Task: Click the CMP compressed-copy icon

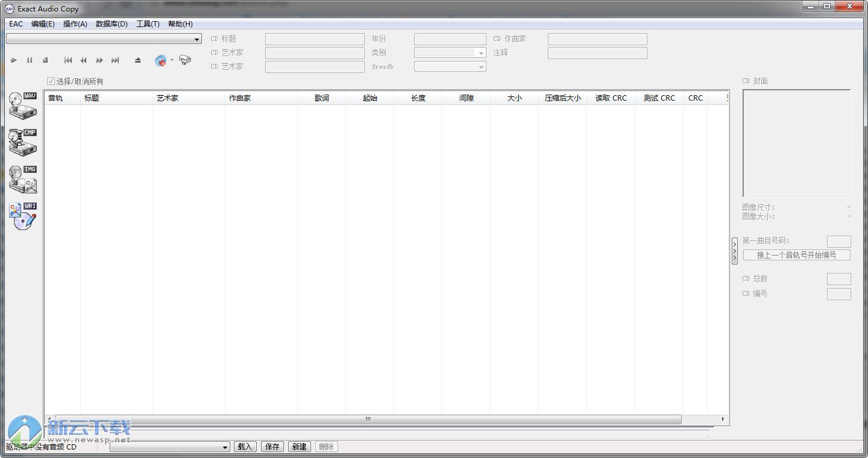Action: pyautogui.click(x=23, y=142)
